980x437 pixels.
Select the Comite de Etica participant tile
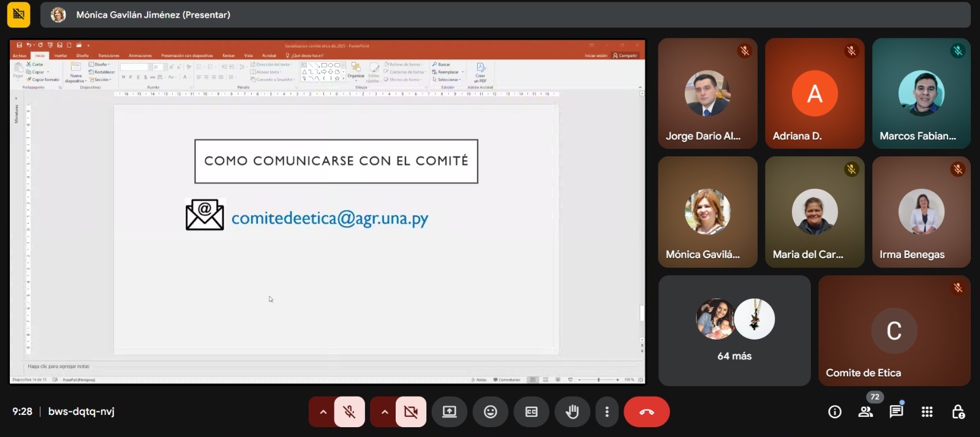coord(894,330)
